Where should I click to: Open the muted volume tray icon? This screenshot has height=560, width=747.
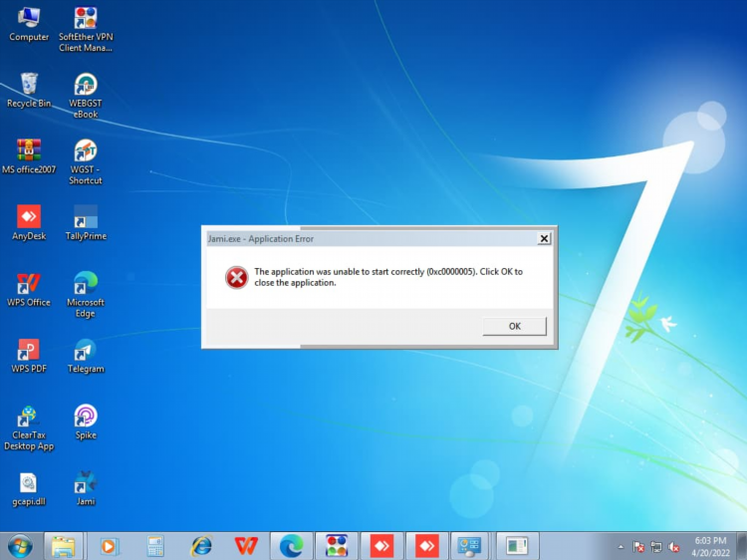[x=673, y=547]
